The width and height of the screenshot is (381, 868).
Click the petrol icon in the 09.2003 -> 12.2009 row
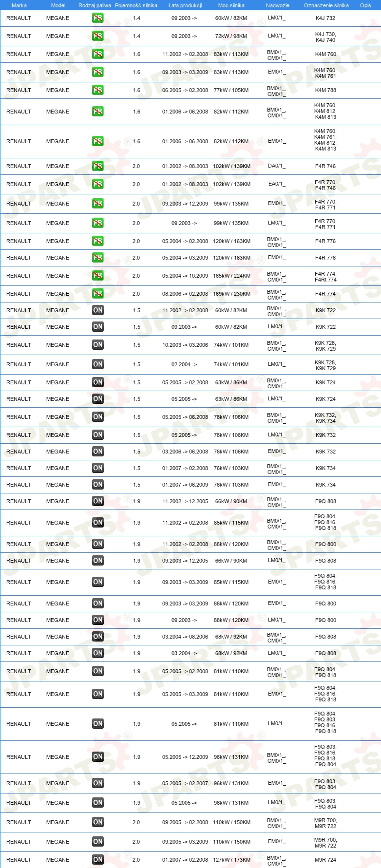[x=98, y=204]
